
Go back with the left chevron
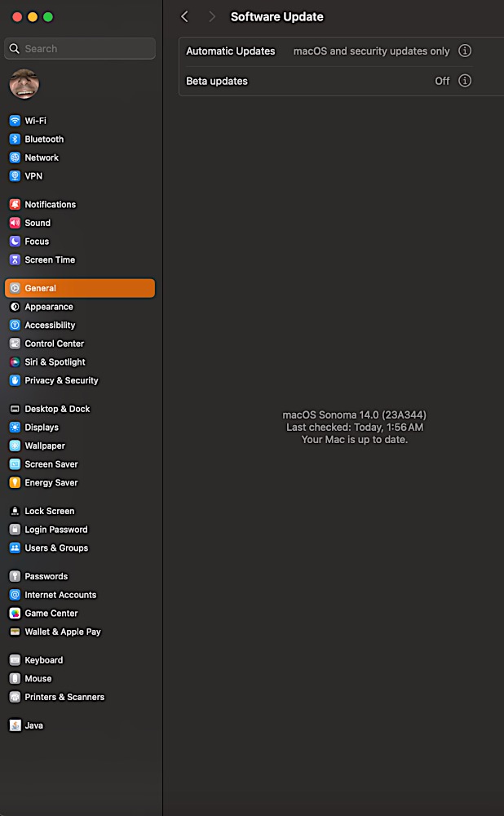click(x=185, y=16)
